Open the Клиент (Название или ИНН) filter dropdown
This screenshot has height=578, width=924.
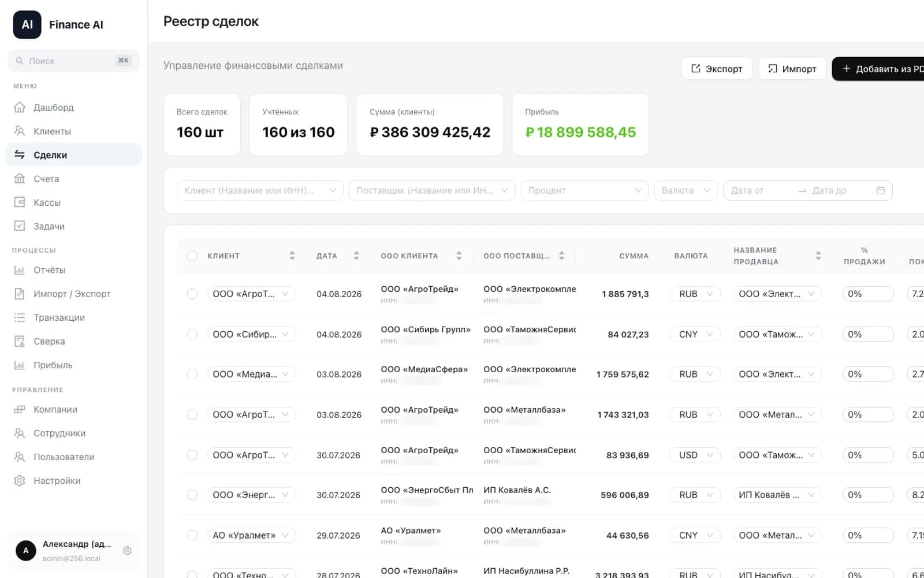point(260,190)
